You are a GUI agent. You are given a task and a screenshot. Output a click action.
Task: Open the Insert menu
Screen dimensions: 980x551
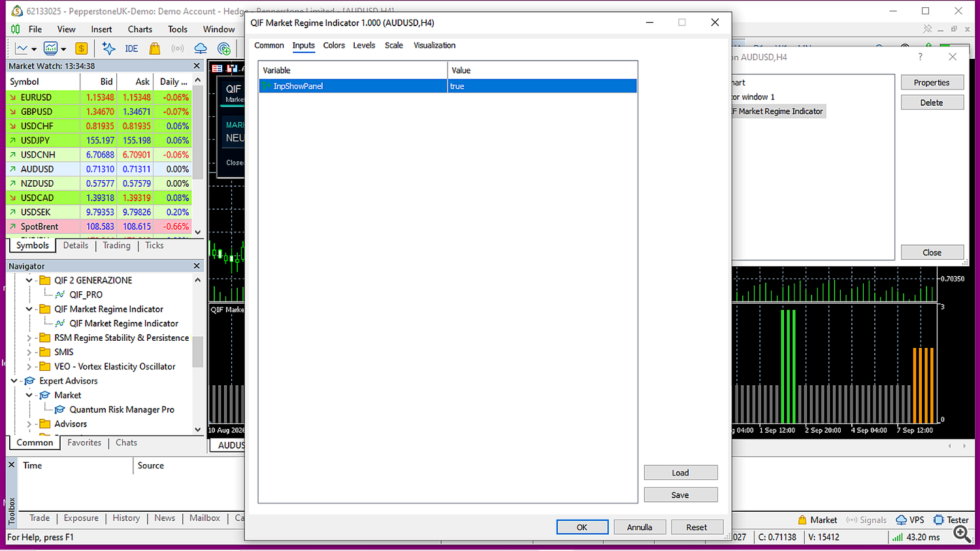[101, 29]
